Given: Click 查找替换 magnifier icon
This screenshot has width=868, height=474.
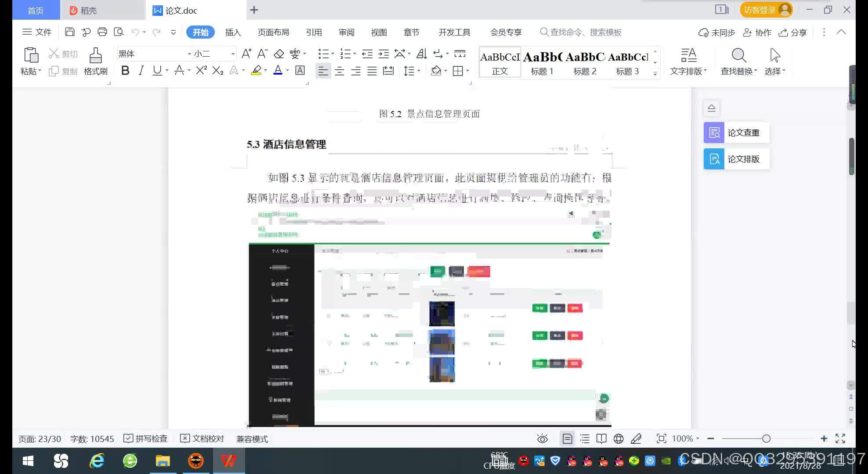Looking at the screenshot, I should [739, 56].
